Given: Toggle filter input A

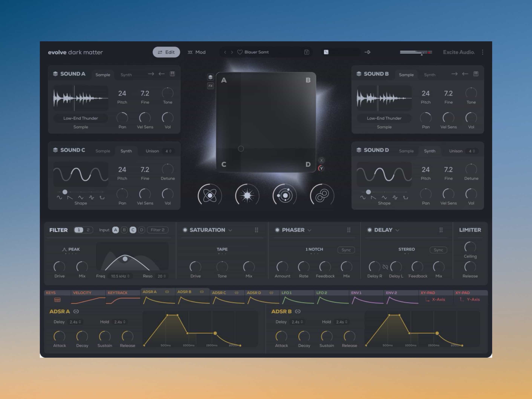Looking at the screenshot, I should 115,230.
